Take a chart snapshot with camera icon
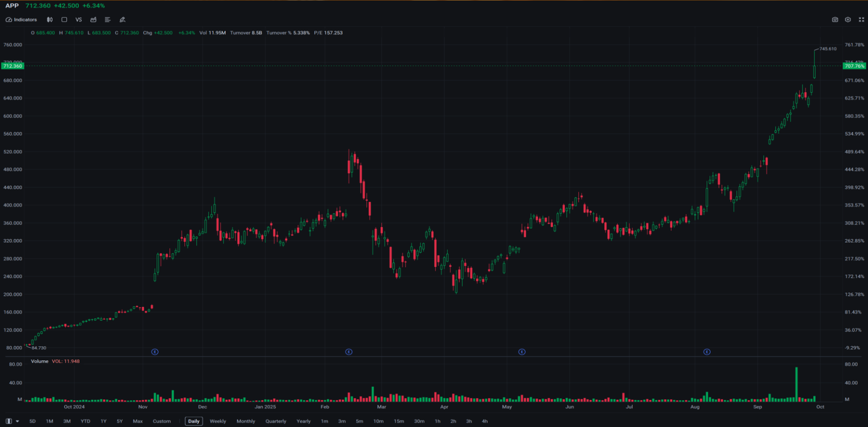Screen dimensions: 868x427 [835, 20]
